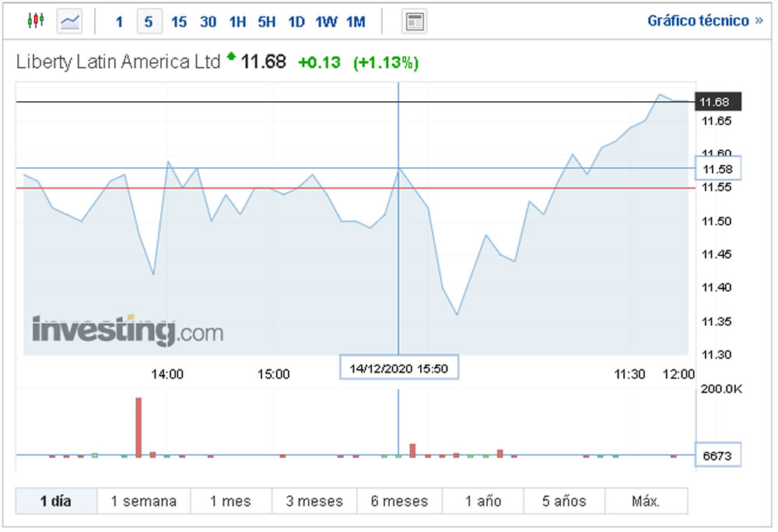The image size is (778, 532).
Task: Click the 6673 volume crosshair label
Action: click(x=718, y=455)
